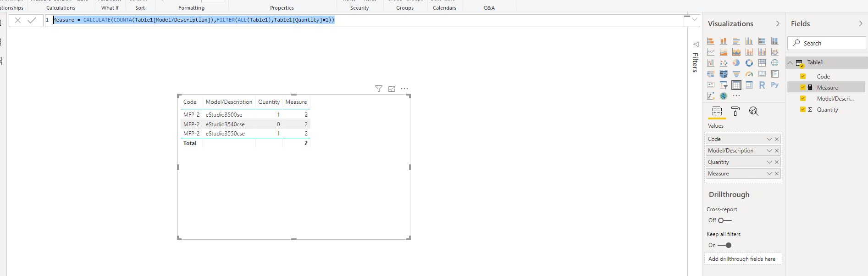
Task: Select the line chart visual
Action: click(711, 52)
